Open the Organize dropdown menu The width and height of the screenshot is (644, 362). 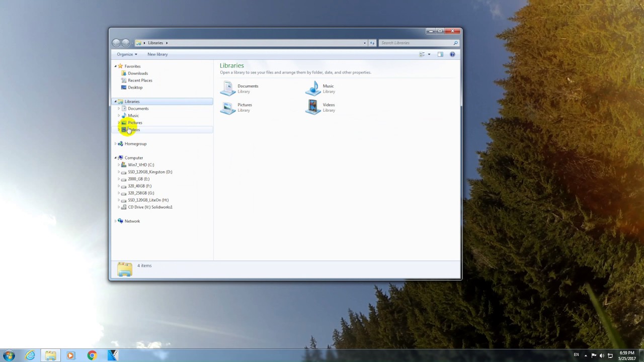(127, 54)
